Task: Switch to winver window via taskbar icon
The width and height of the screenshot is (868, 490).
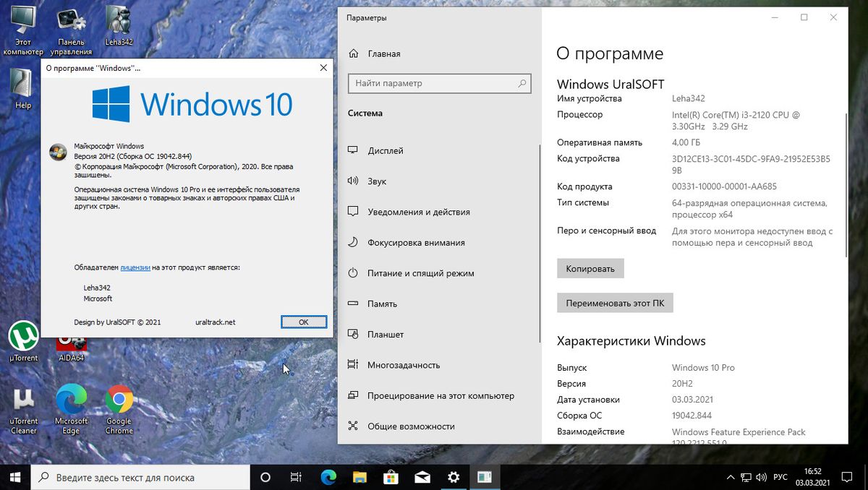Action: point(485,477)
